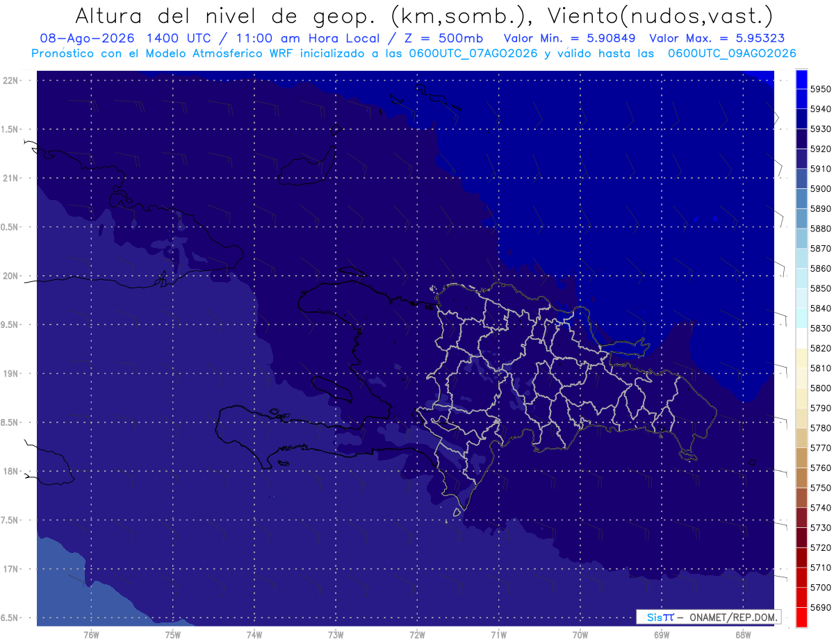Click the "17N" latitude label
834x644 pixels.
click(x=10, y=569)
